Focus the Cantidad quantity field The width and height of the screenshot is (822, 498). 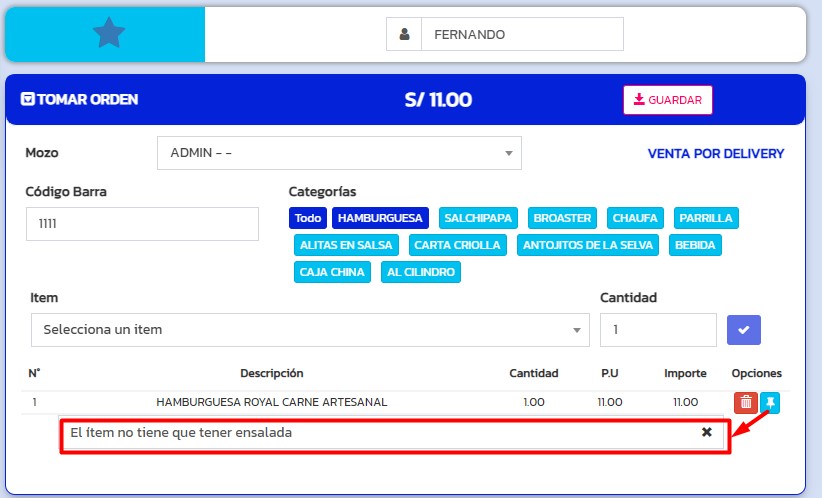(x=657, y=330)
